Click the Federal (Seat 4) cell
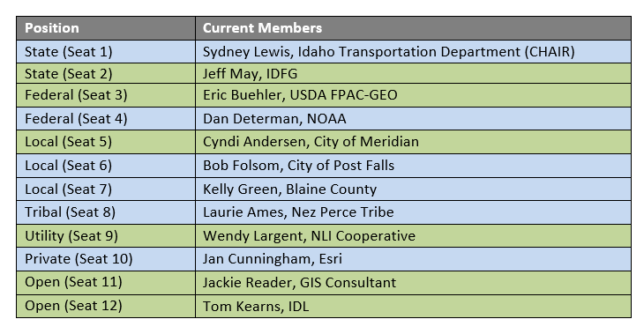 click(x=106, y=119)
